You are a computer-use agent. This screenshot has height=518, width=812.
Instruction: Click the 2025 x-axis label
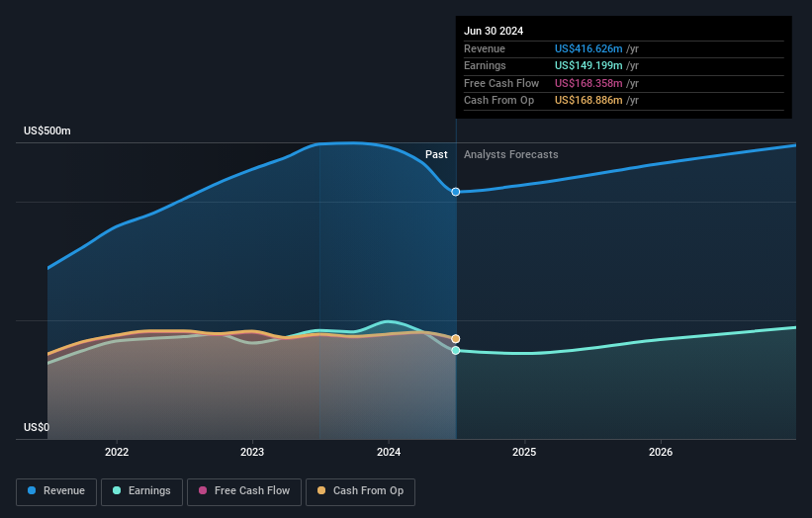524,452
